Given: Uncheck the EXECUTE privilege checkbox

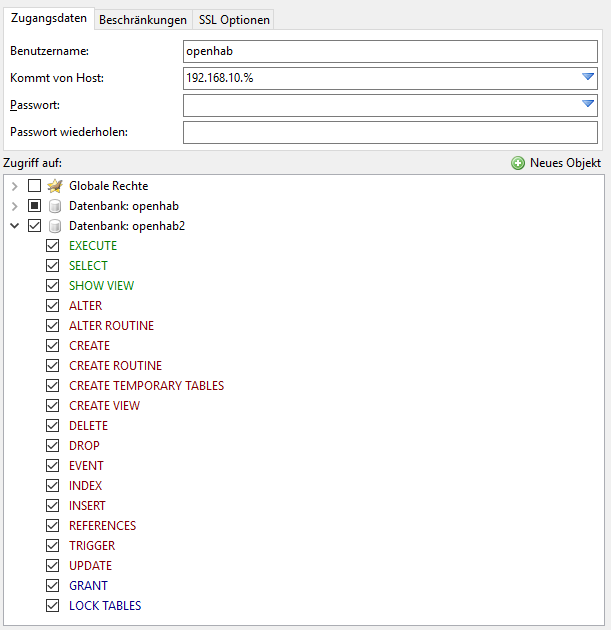Looking at the screenshot, I should (x=52, y=245).
